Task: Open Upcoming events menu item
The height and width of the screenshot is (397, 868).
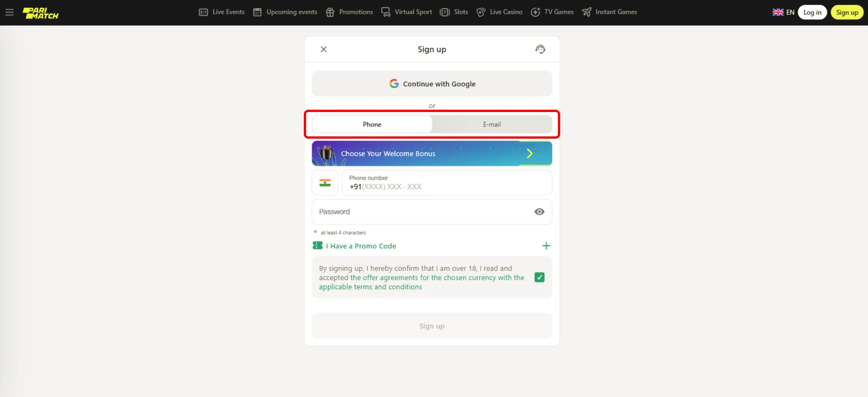Action: [285, 12]
